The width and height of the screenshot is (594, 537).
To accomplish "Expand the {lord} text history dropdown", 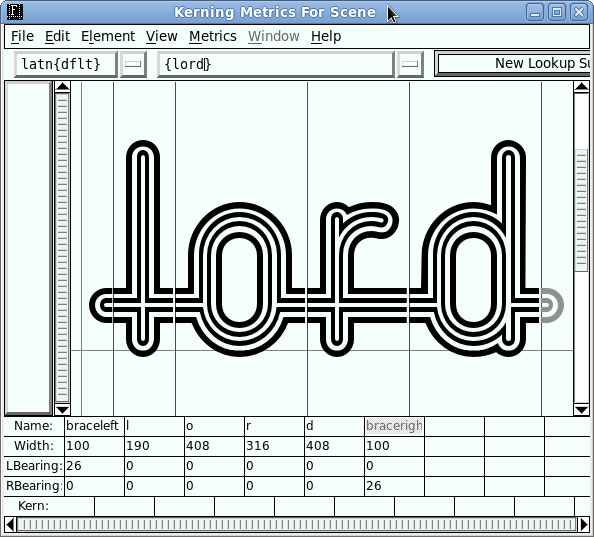I will click(x=410, y=64).
